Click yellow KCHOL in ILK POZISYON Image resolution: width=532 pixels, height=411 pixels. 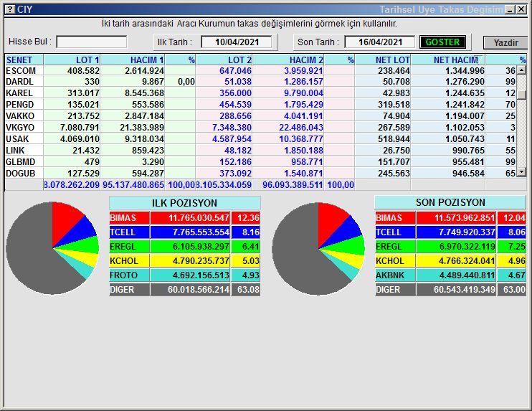(x=129, y=261)
